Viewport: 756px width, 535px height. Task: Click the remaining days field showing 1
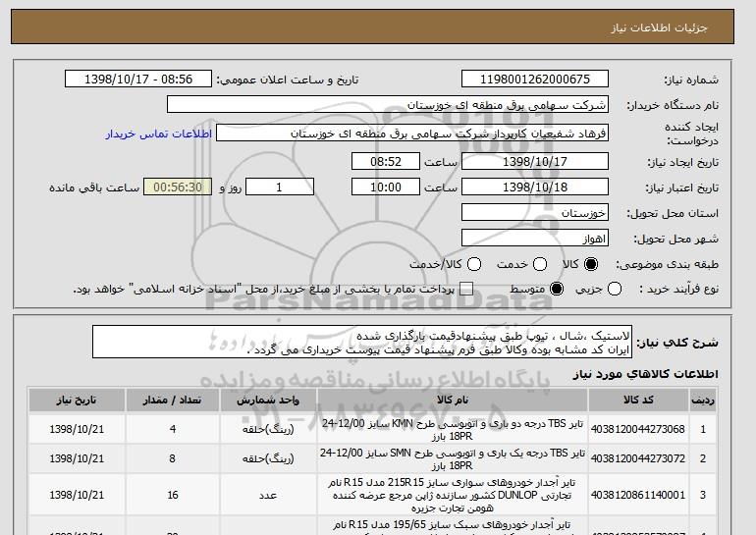pyautogui.click(x=280, y=187)
